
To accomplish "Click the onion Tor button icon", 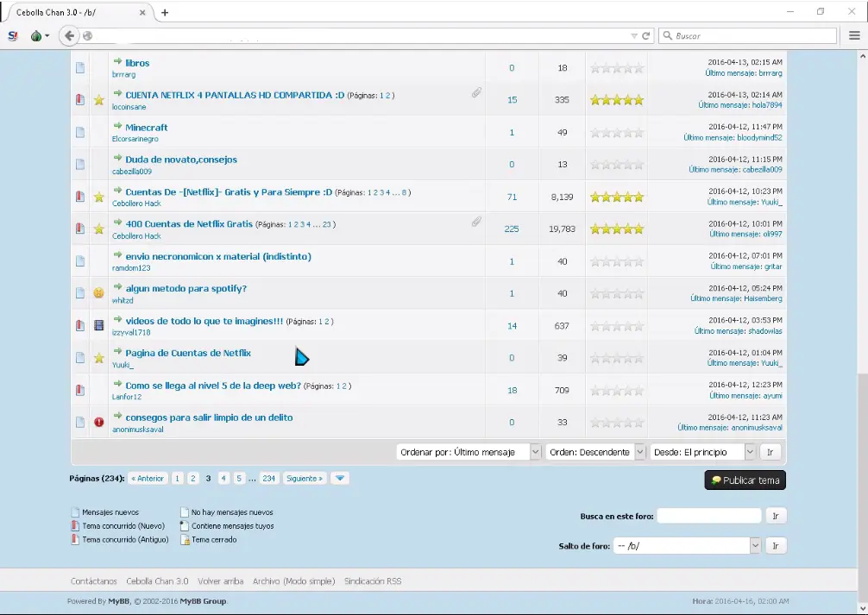I will pyautogui.click(x=36, y=36).
